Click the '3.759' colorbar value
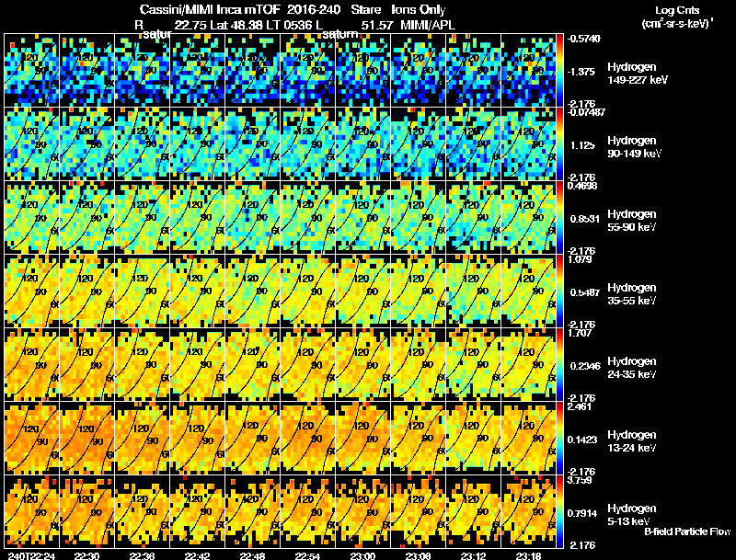736x560 pixels. click(x=580, y=480)
